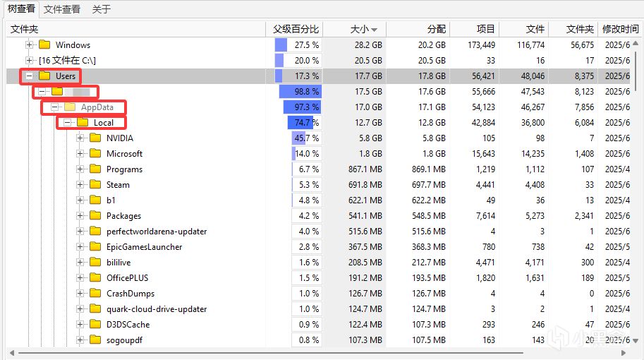Click the NVIDIA folder icon
Viewport: 644px width, 360px height.
click(x=95, y=138)
